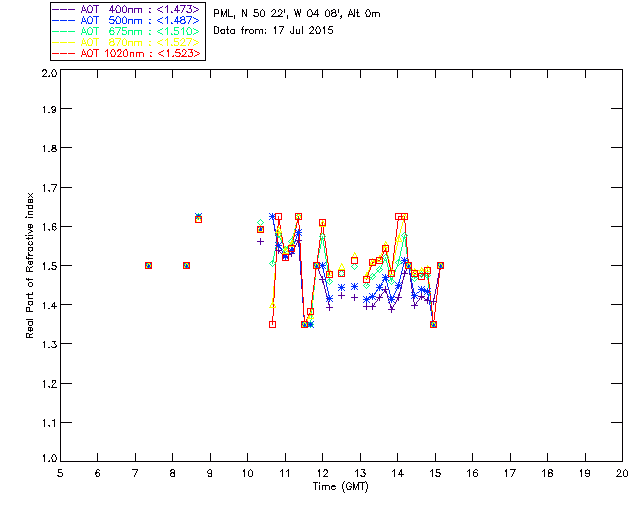
Task: Click the red dashed line sample in legend
Action: click(x=64, y=53)
